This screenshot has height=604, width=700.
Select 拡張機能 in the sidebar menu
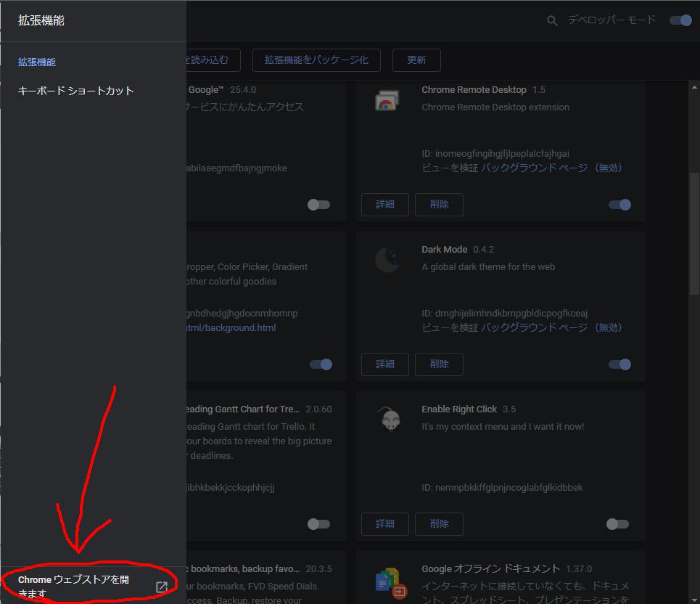tap(37, 62)
